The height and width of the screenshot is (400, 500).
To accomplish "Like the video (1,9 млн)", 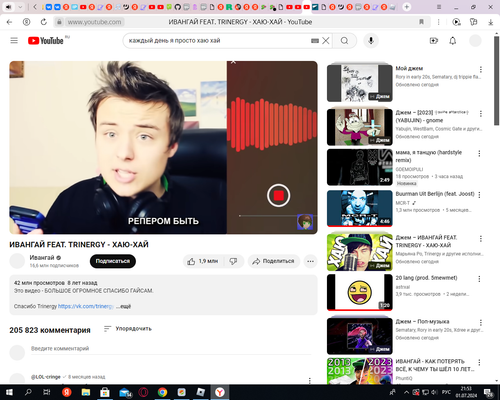I will point(203,261).
